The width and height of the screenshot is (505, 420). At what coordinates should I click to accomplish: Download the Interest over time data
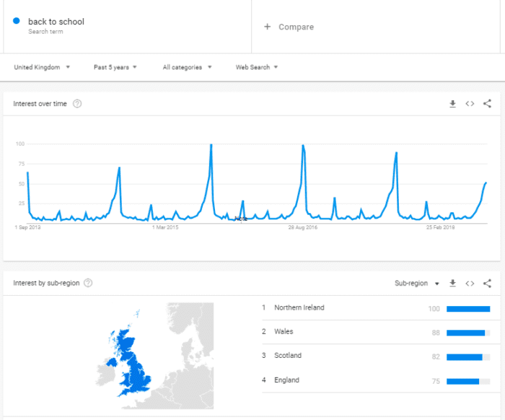[452, 104]
